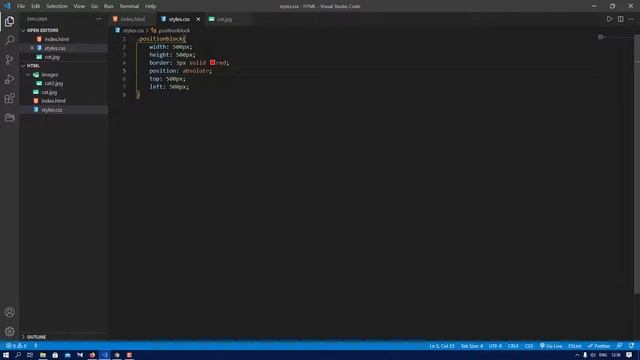Image resolution: width=640 pixels, height=360 pixels.
Task: Click the Split Editor icon
Action: [620, 19]
